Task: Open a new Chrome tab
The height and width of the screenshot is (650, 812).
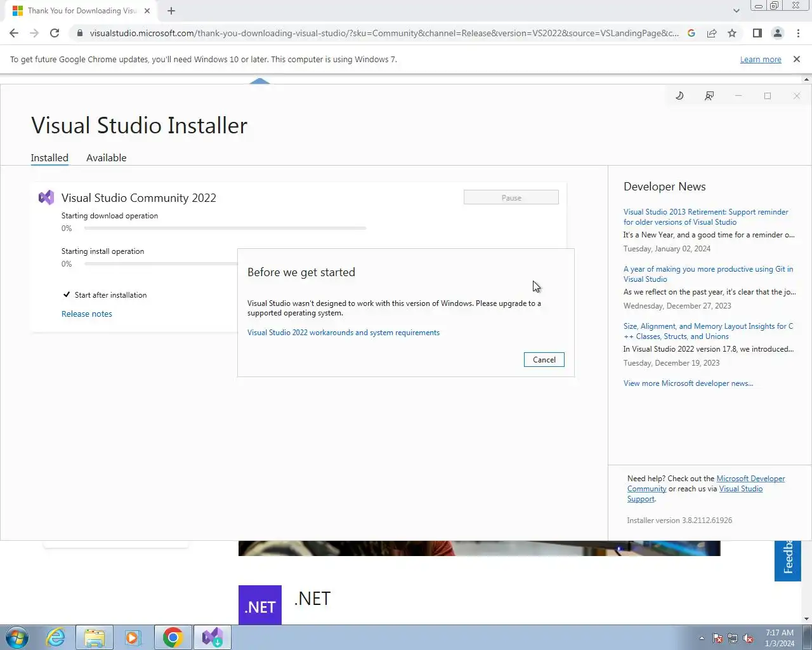Action: click(171, 11)
